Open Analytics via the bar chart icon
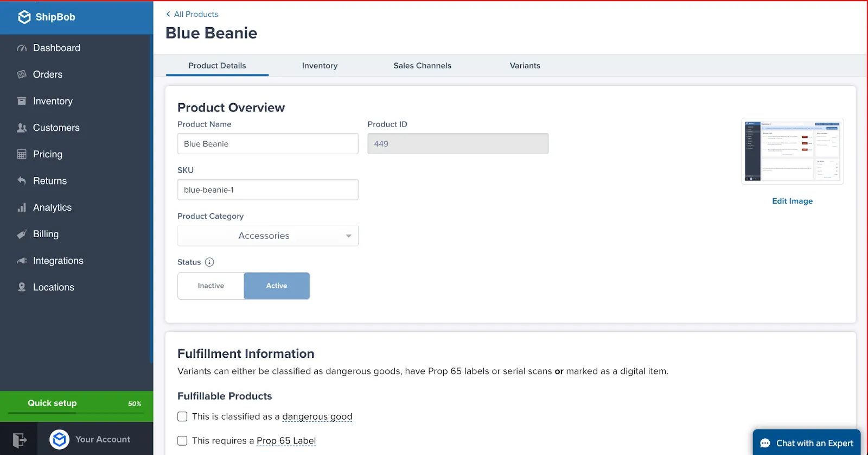This screenshot has height=455, width=868. pyautogui.click(x=22, y=207)
